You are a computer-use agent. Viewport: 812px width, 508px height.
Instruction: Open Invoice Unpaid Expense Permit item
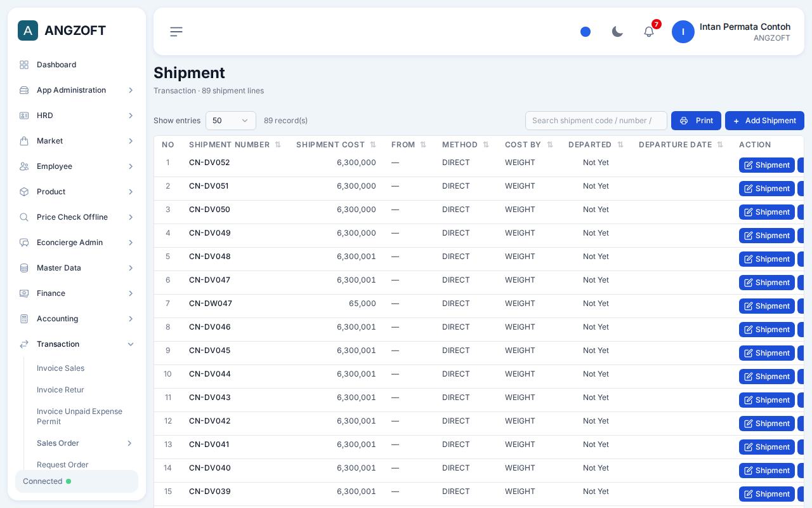(80, 417)
